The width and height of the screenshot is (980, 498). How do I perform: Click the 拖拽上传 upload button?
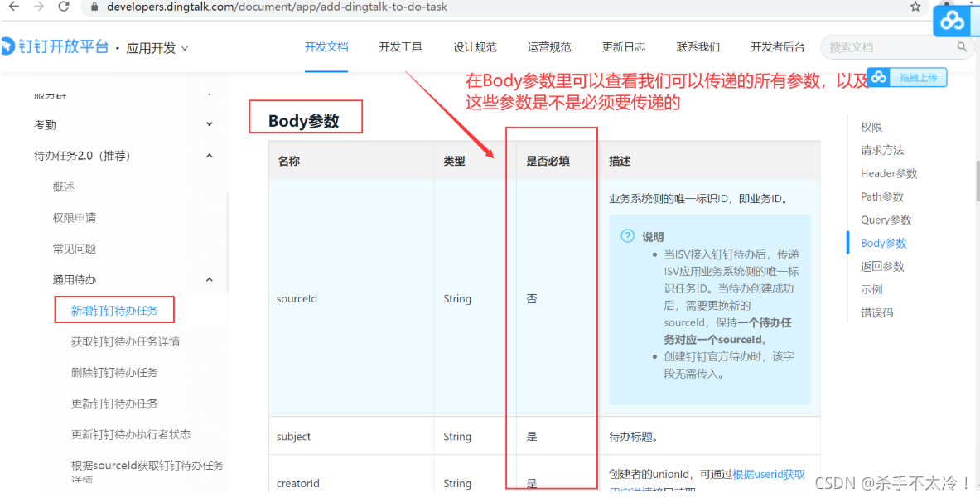tap(907, 78)
